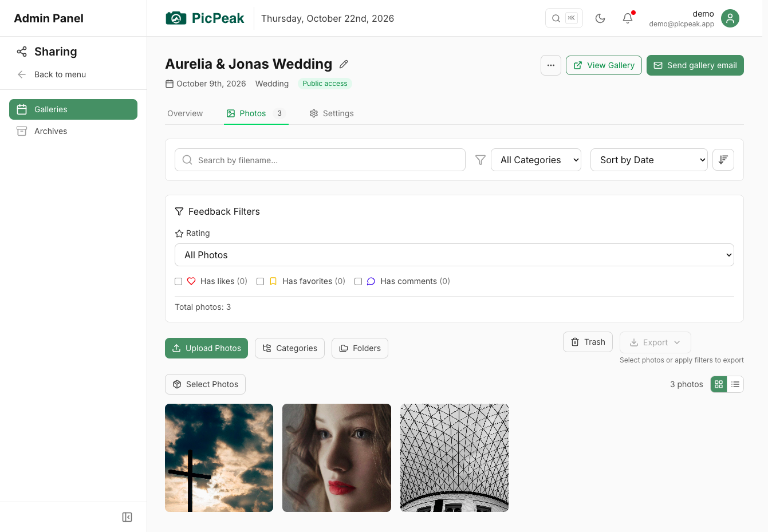Screen dimensions: 768x532
Task: Open the Sort by Date dropdown
Action: pos(649,160)
